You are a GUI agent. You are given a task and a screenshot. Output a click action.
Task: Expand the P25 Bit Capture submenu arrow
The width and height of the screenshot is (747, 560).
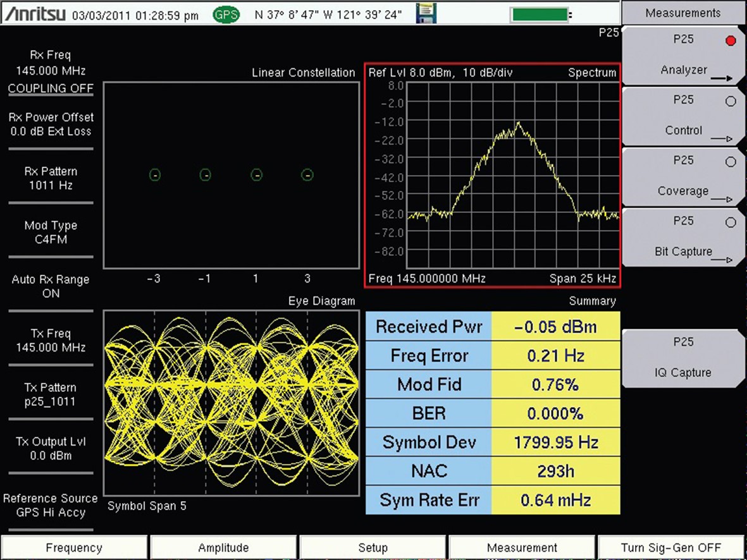720,260
